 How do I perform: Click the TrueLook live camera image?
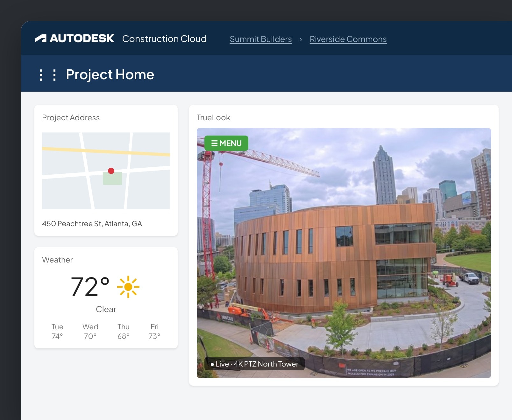[x=344, y=253]
